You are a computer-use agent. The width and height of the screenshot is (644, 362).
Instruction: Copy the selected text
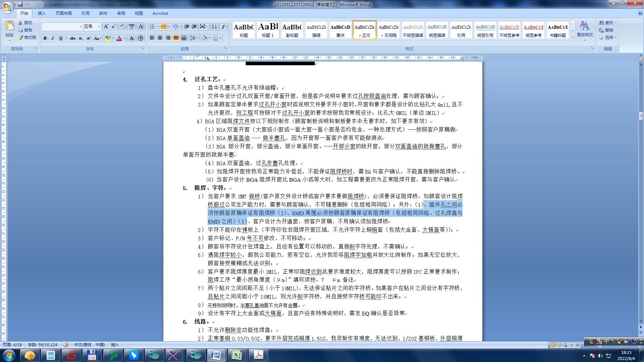click(x=26, y=30)
